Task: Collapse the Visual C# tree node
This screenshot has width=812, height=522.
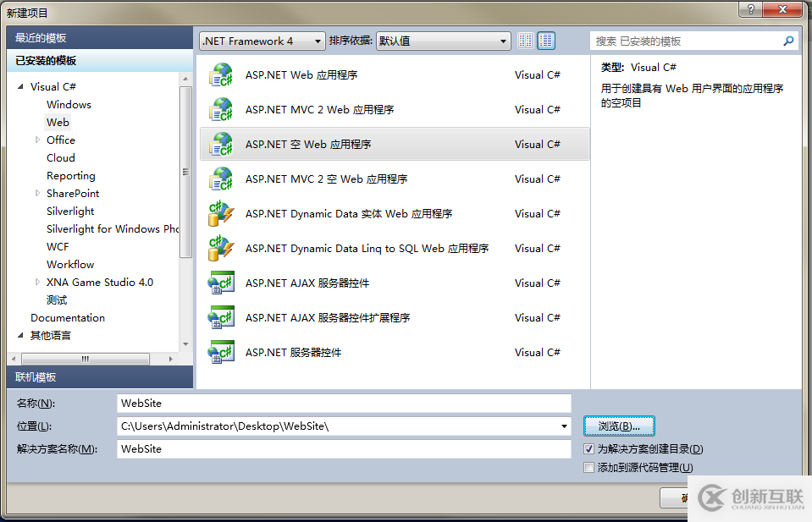Action: [20, 86]
